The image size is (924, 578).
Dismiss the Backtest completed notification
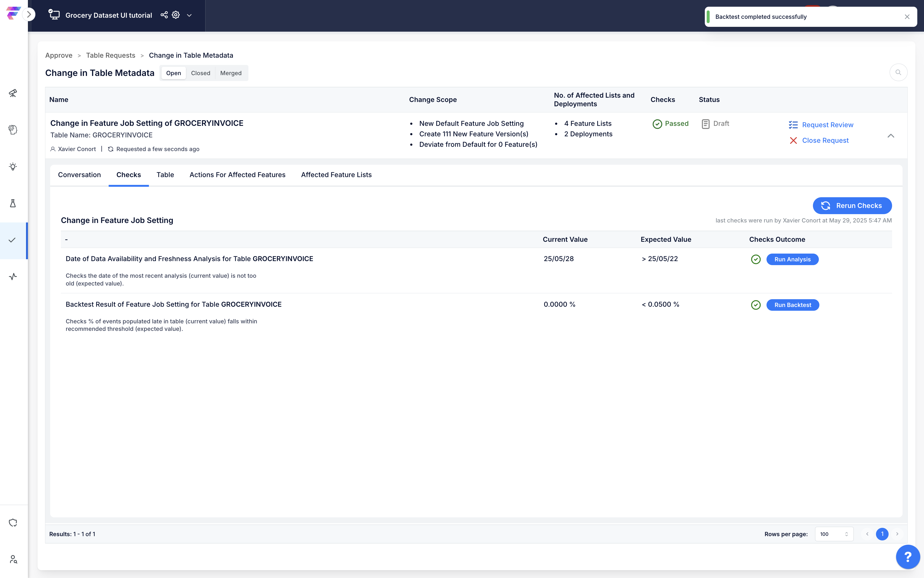(907, 17)
